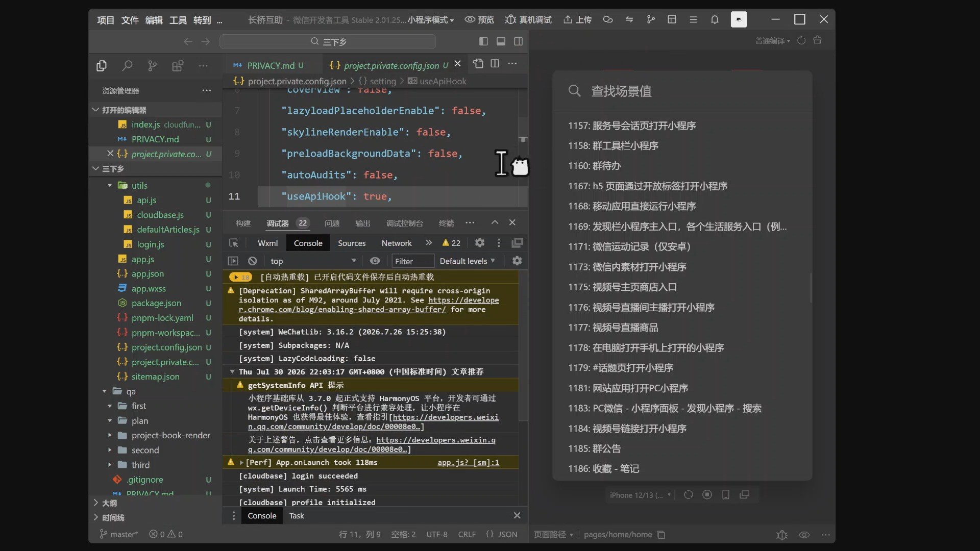This screenshot has width=980, height=551.
Task: Click the console Filter input field
Action: coord(412,261)
